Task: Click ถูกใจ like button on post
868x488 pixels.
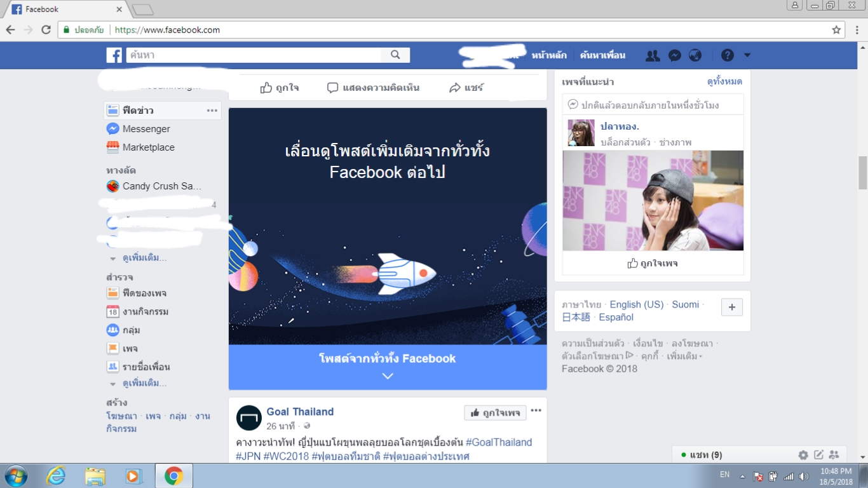Action: click(x=280, y=88)
